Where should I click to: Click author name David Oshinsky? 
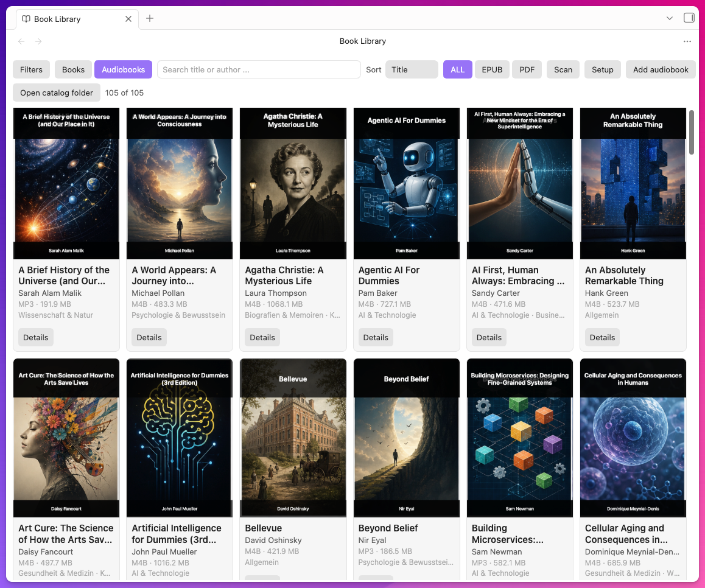click(x=273, y=541)
